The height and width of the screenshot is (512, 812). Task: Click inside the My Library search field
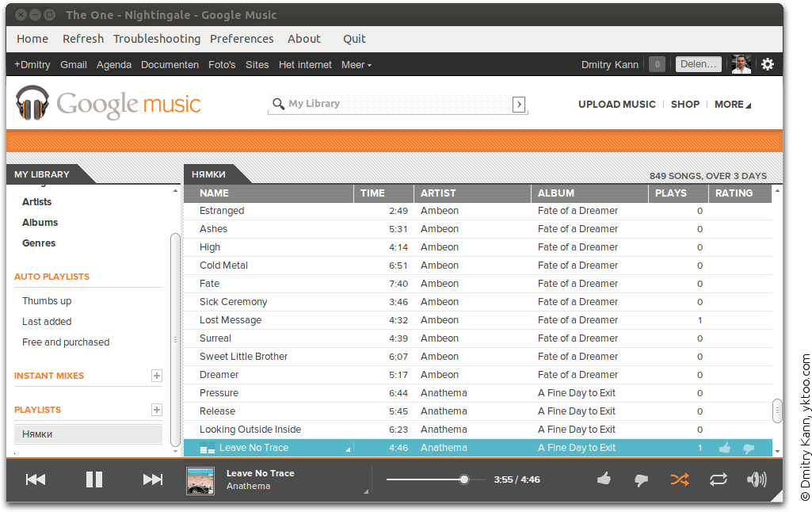point(398,104)
